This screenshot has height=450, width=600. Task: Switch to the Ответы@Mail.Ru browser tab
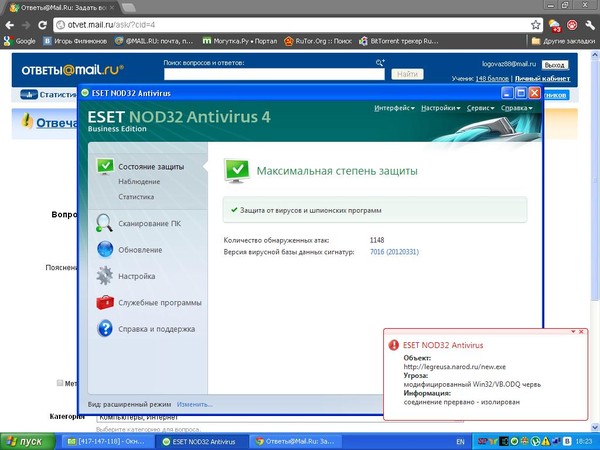(61, 8)
